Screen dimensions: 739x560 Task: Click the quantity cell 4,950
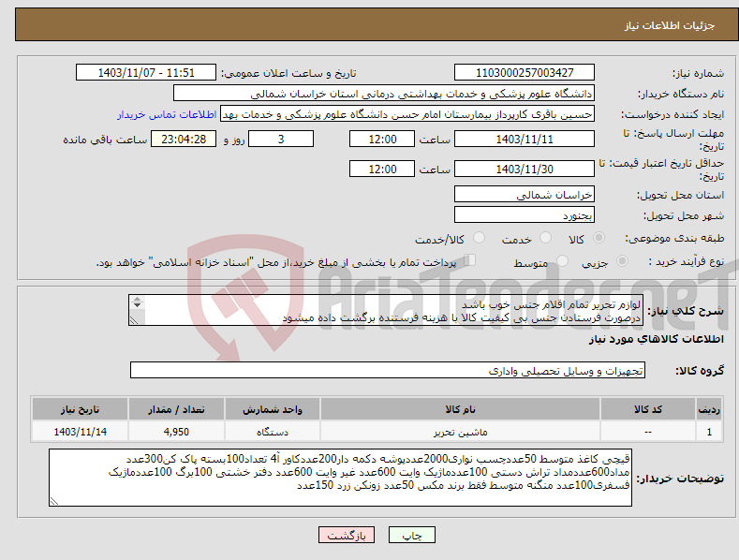(x=176, y=432)
